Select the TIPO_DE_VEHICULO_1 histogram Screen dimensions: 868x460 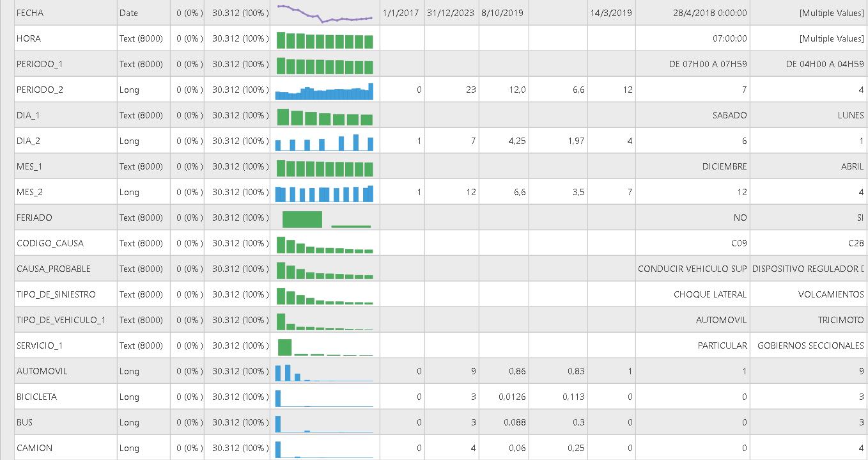tap(325, 321)
